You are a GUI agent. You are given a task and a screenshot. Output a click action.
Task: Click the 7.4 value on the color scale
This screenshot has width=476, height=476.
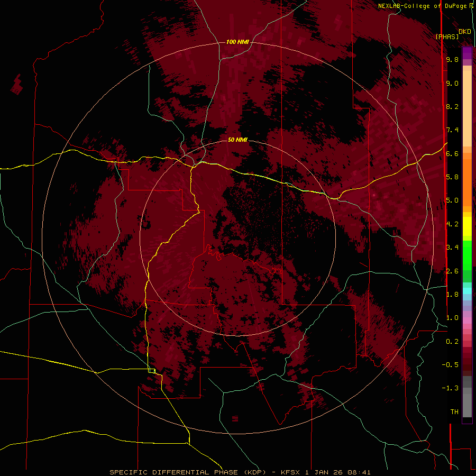point(452,130)
